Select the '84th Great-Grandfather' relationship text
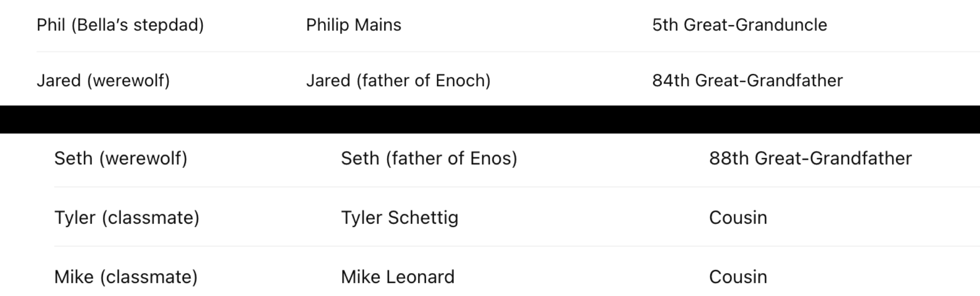The width and height of the screenshot is (980, 296). pyautogui.click(x=747, y=80)
